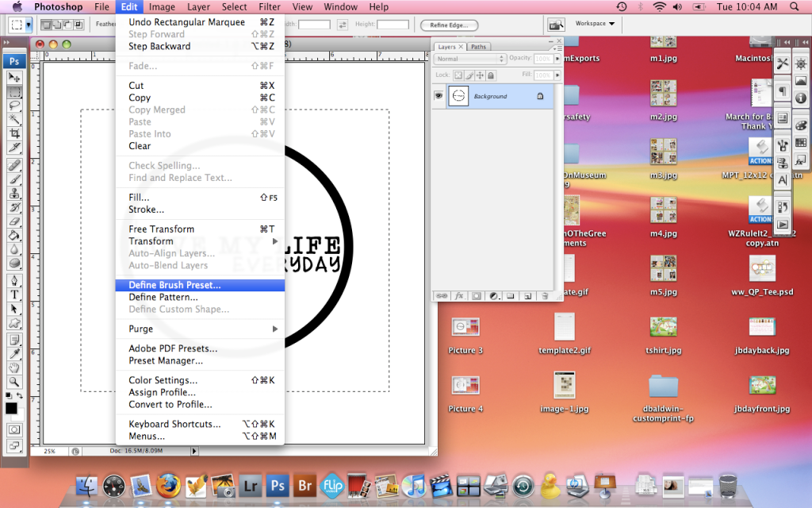
Task: Open the Actions play panel icon
Action: (x=783, y=225)
